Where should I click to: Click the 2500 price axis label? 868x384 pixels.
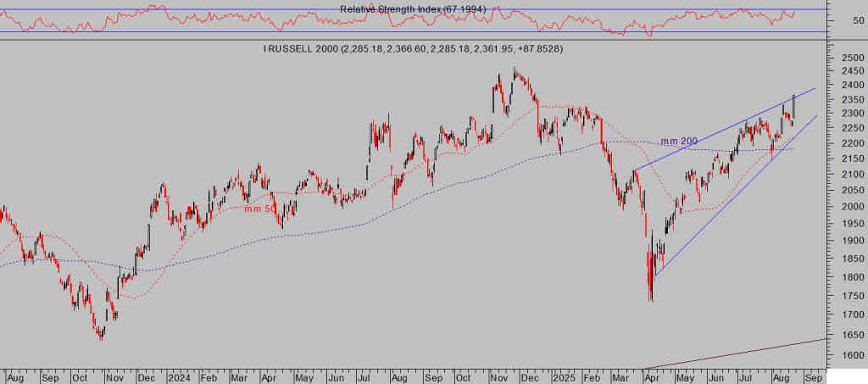click(x=851, y=58)
